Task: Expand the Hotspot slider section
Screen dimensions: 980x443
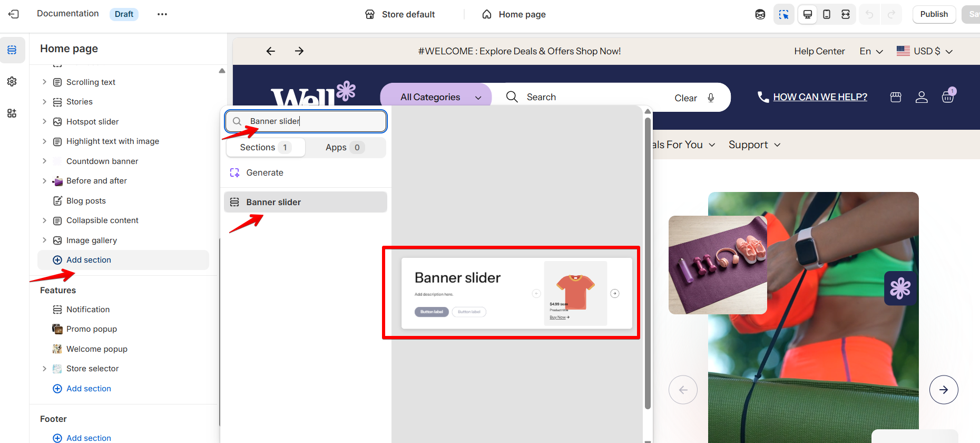Action: [x=44, y=121]
